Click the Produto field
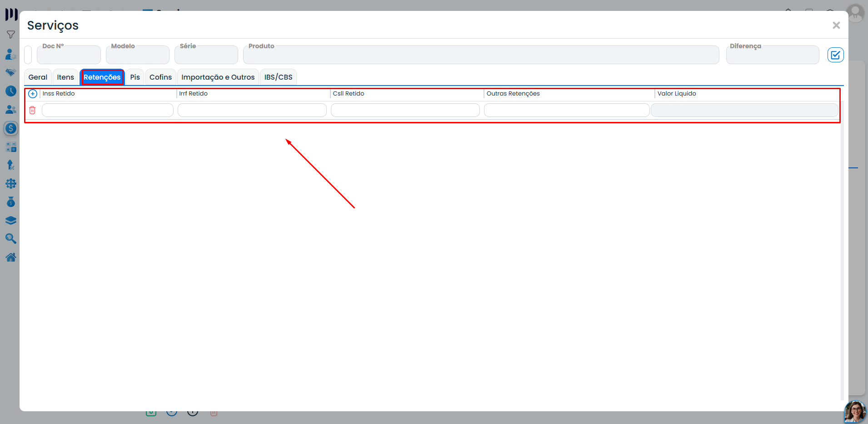 pos(481,55)
